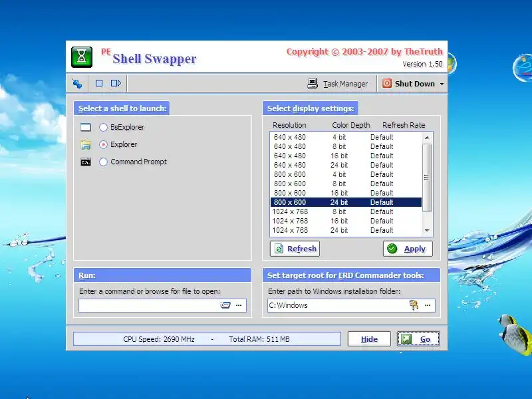
Task: Click the Go button
Action: (418, 339)
